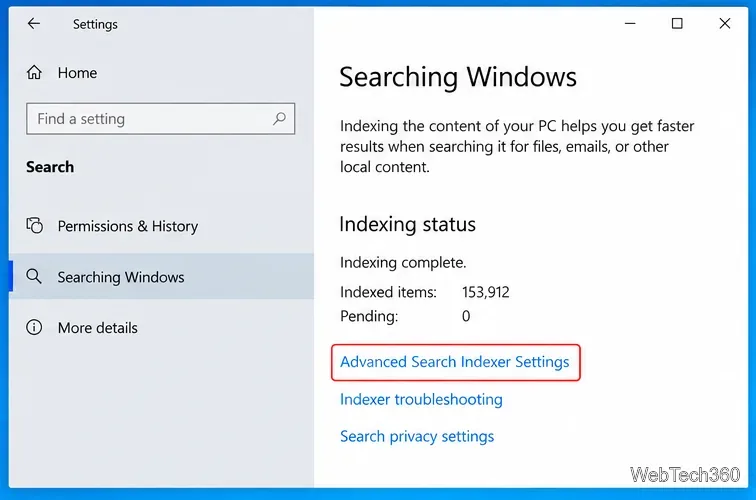
Task: Click the Home house icon
Action: pyautogui.click(x=34, y=72)
